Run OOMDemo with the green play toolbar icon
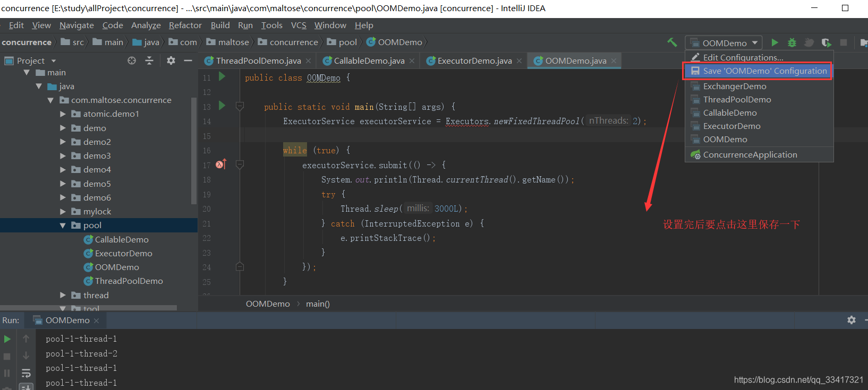This screenshot has height=390, width=868. [x=775, y=42]
